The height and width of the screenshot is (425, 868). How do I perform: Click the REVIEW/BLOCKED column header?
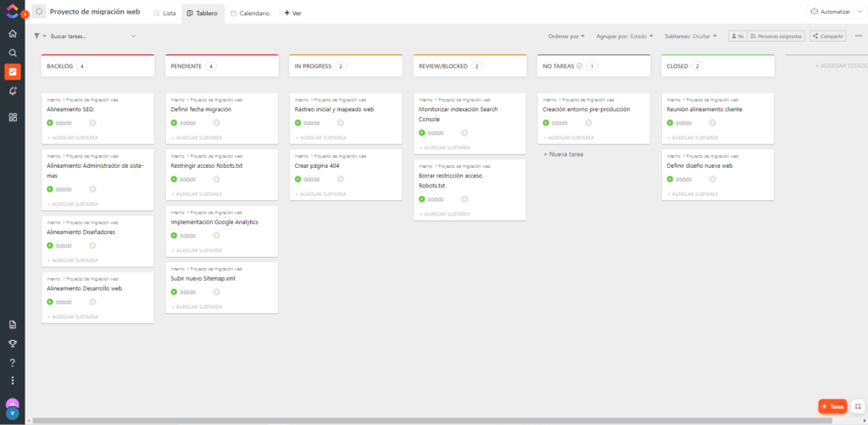point(470,66)
